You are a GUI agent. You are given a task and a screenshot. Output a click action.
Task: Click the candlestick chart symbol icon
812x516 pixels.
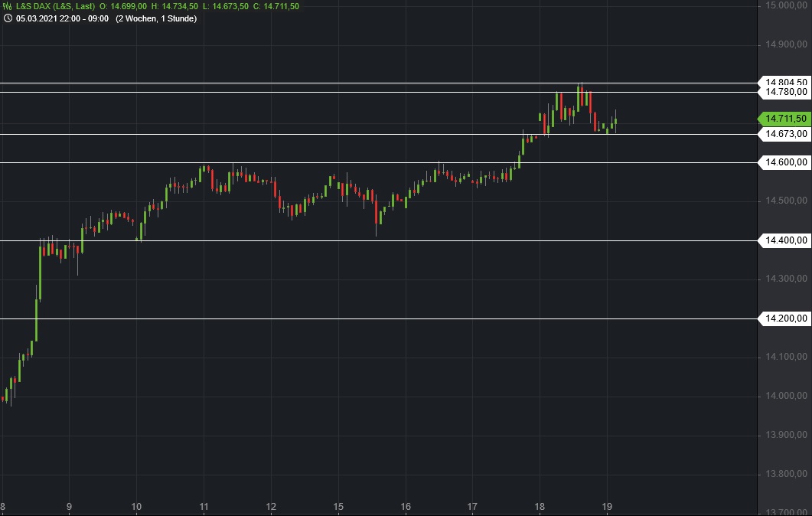[6, 5]
